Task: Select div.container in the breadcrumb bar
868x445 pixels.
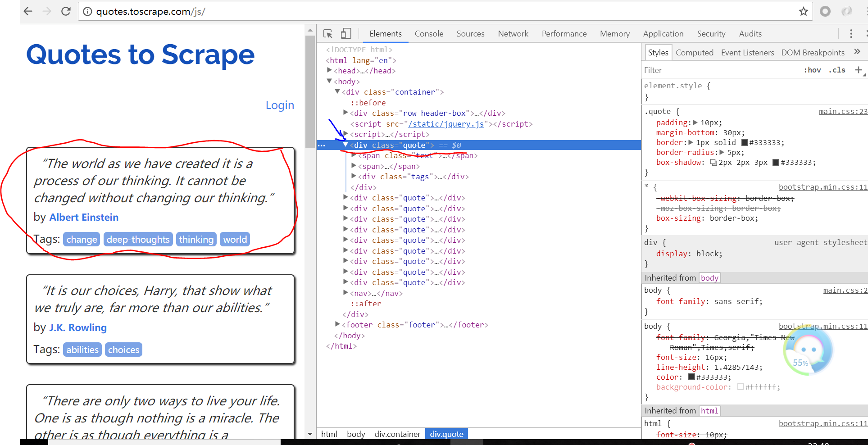Action: [397, 434]
